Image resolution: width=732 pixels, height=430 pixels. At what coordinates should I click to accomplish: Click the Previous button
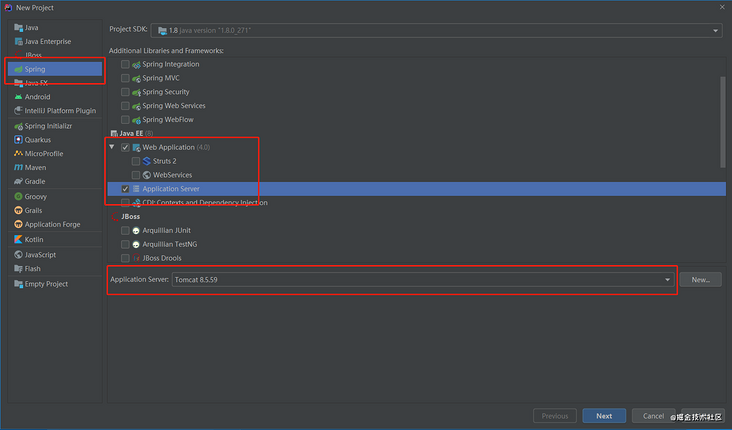[555, 416]
